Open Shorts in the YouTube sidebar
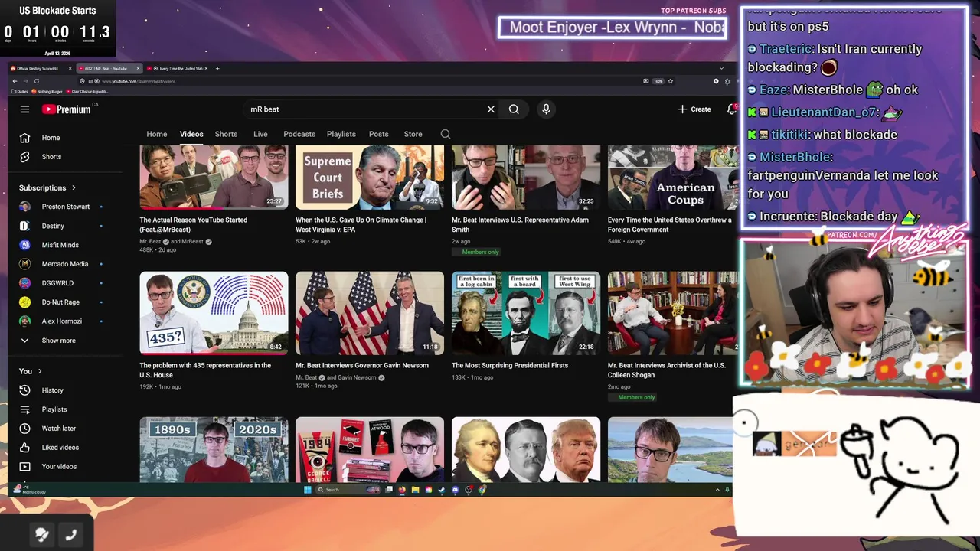The image size is (980, 551). (x=51, y=157)
